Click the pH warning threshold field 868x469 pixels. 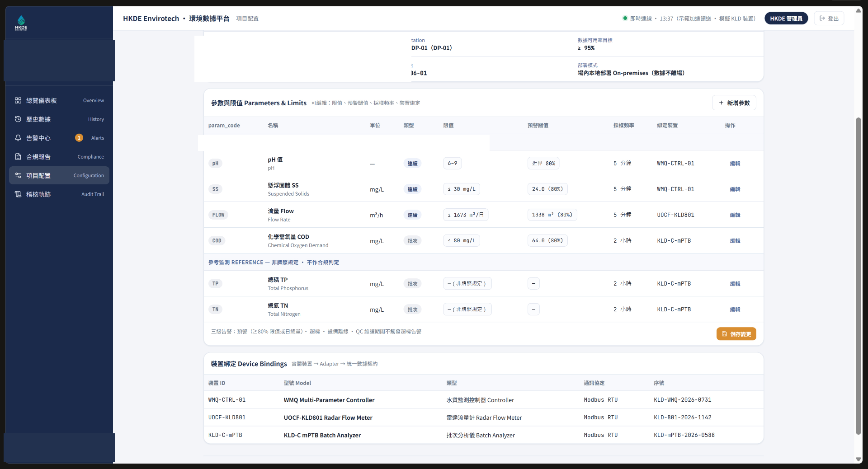[543, 163]
